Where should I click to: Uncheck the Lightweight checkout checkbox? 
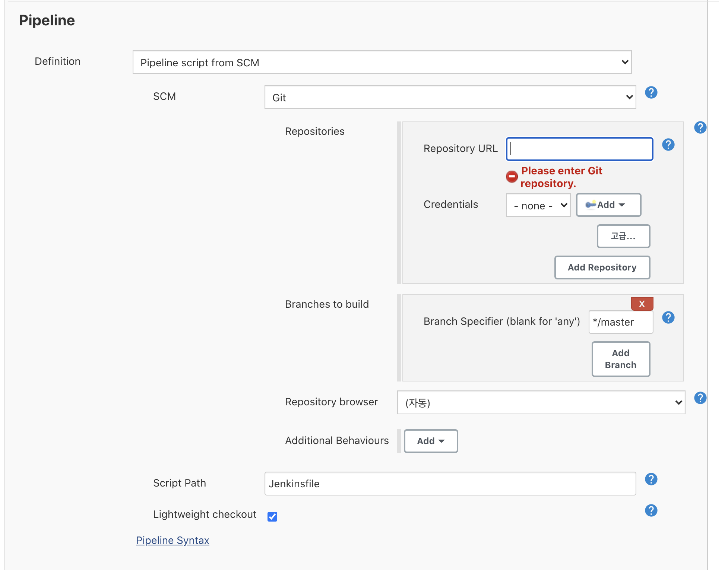(x=272, y=516)
